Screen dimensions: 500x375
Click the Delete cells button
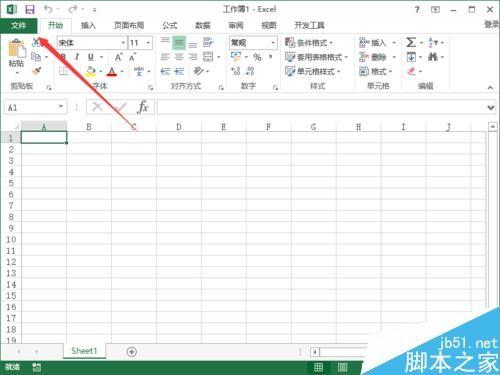[377, 57]
